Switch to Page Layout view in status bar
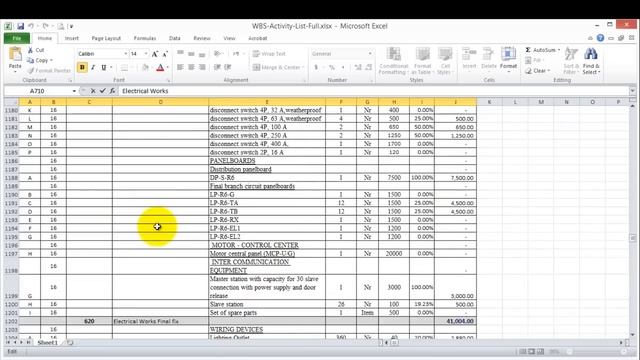The width and height of the screenshot is (640, 360). pos(531,351)
